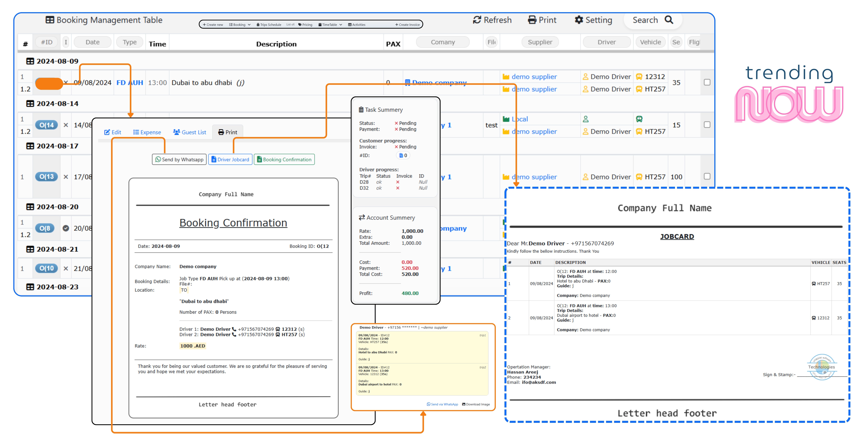Click the Comany column filter
The width and height of the screenshot is (868, 434).
pyautogui.click(x=443, y=42)
